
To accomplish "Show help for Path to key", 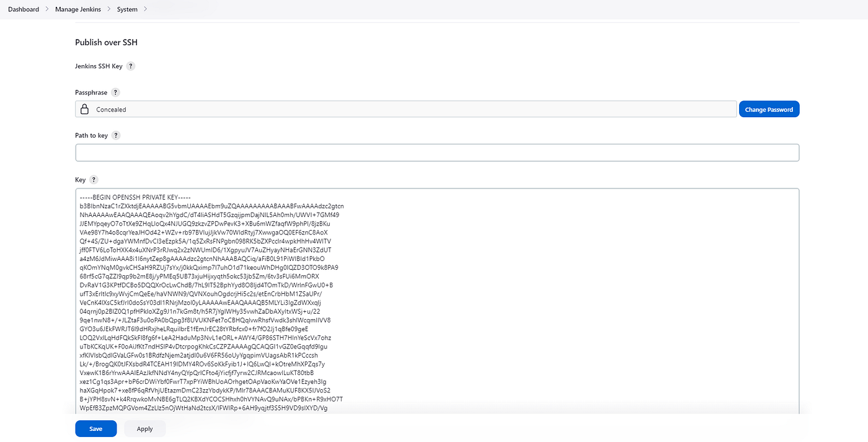I will pos(116,136).
